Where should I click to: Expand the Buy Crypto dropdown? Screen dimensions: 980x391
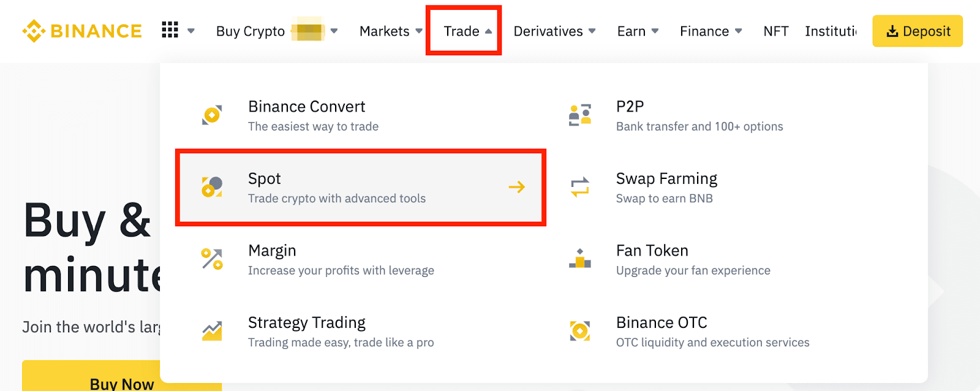click(334, 31)
